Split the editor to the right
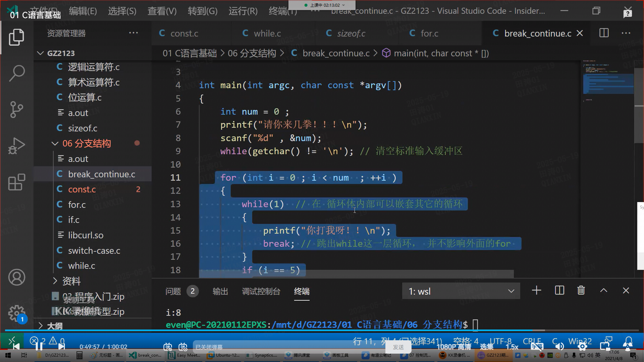Viewport: 644px width, 362px height. pos(604,33)
